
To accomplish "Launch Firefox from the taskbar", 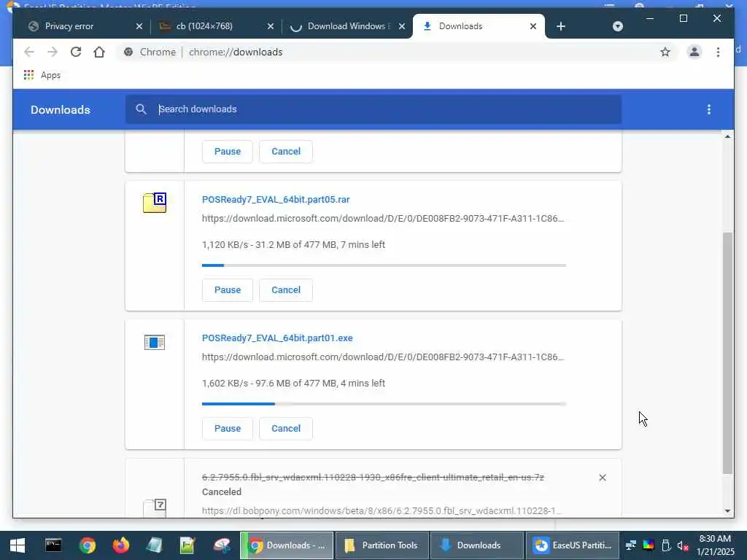I will (121, 545).
